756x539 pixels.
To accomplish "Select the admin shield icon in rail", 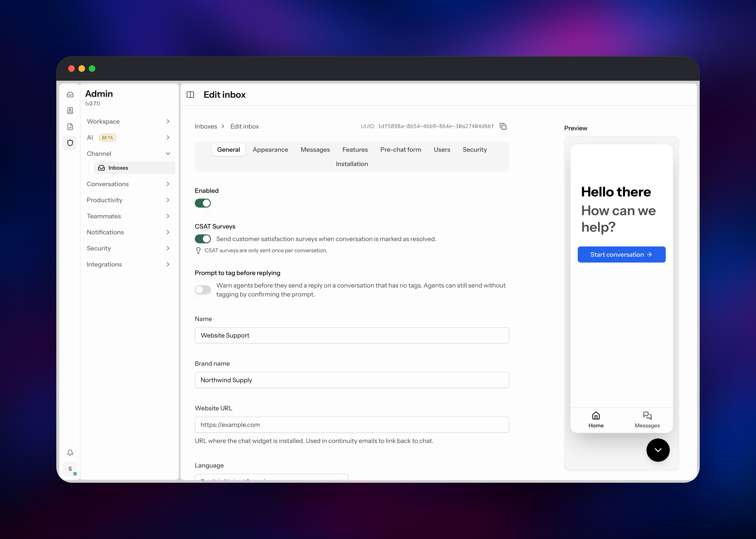I will tap(70, 143).
